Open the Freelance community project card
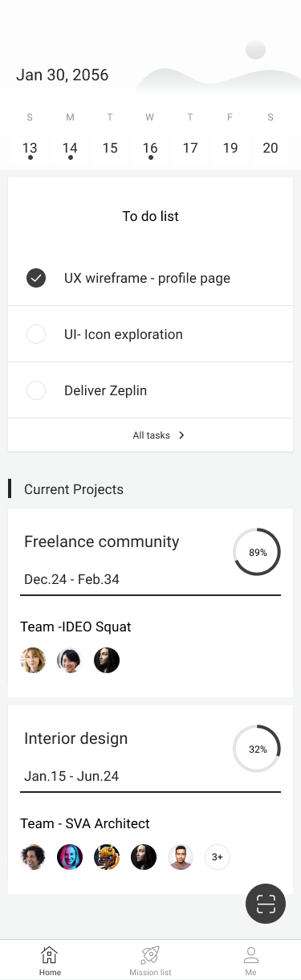301x980 pixels. pyautogui.click(x=150, y=602)
